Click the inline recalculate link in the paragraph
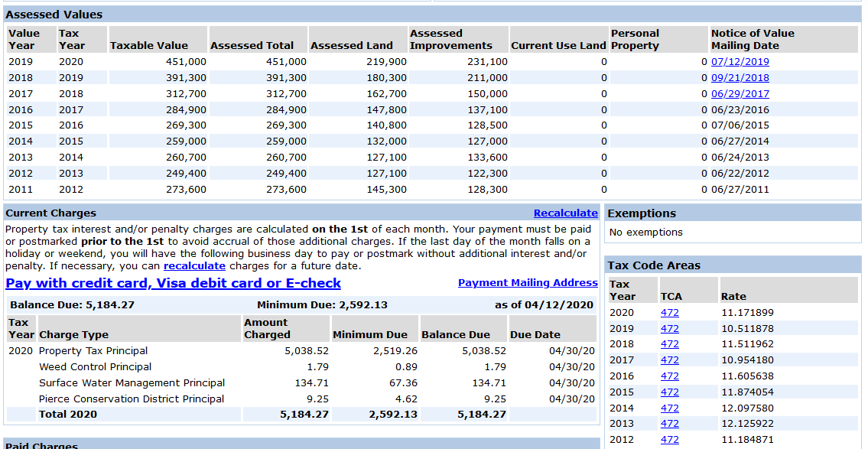The width and height of the screenshot is (868, 449). tap(194, 265)
